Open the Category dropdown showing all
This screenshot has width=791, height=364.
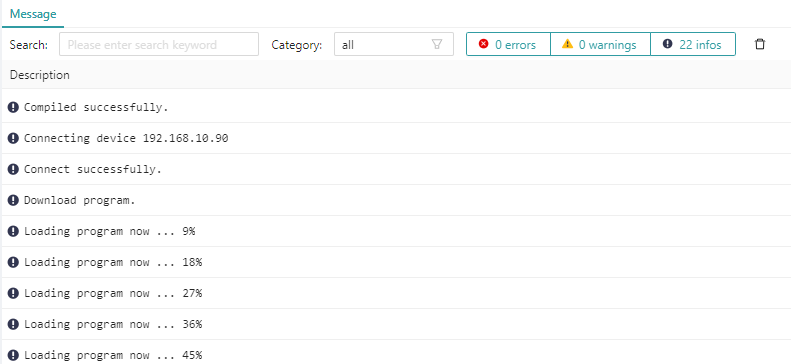pos(393,44)
